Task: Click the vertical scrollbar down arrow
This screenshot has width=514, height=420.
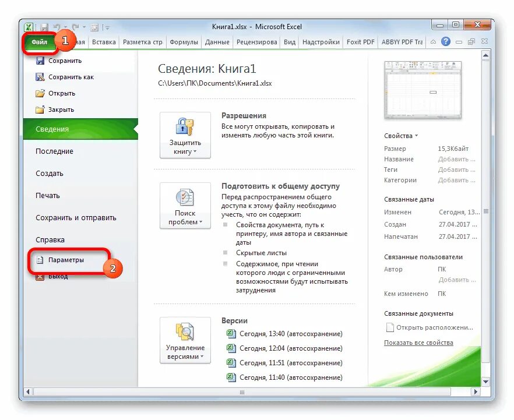Action: pyautogui.click(x=485, y=382)
